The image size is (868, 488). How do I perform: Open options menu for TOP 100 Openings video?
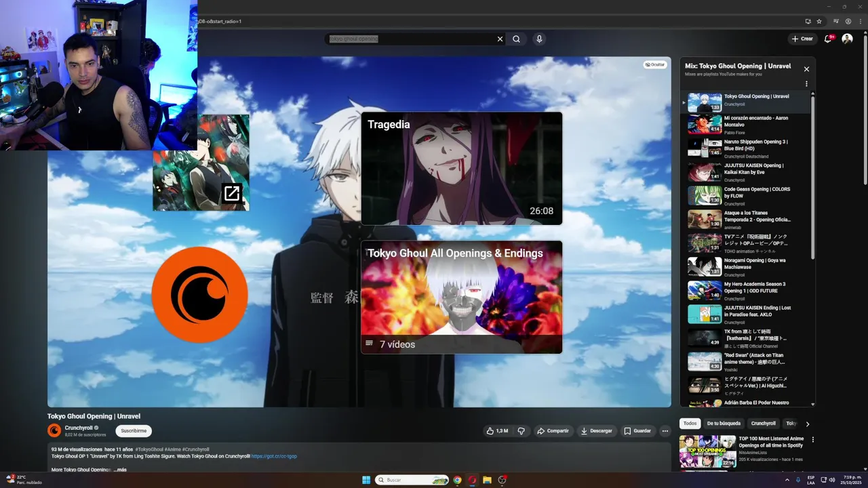tap(813, 440)
